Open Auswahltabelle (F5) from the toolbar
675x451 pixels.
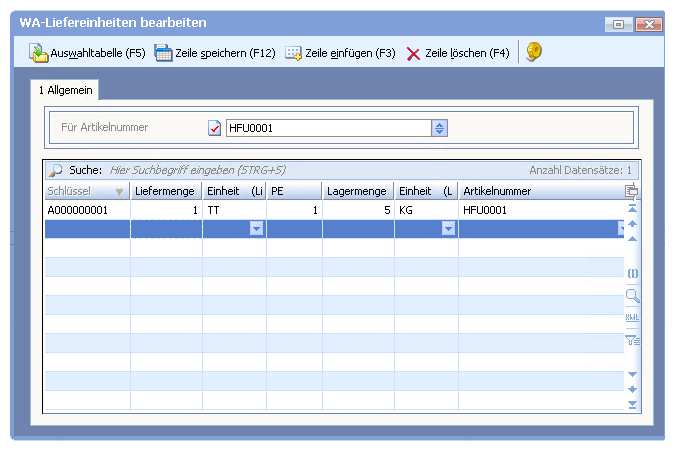coord(87,53)
